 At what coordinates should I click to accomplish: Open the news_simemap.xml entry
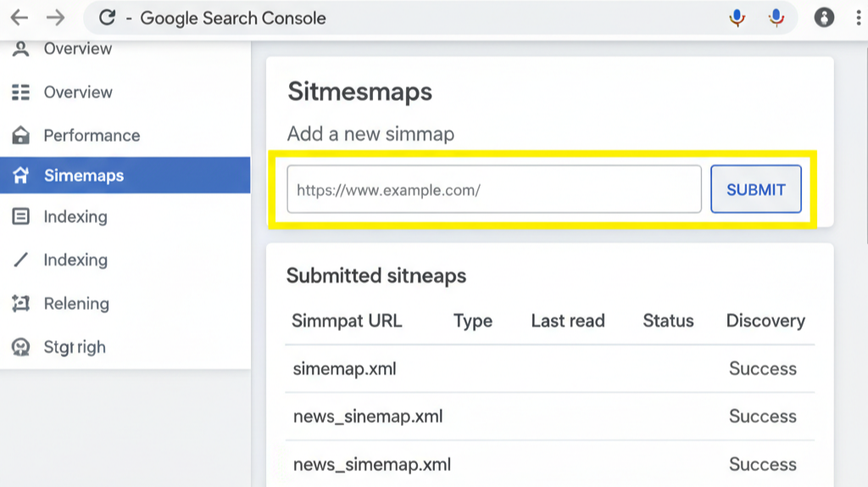(371, 465)
